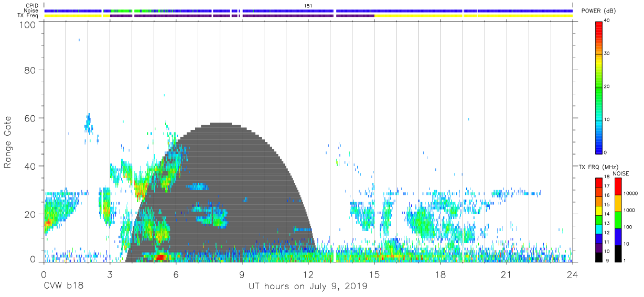Click the red segment of TX FRQ colorbar
The image size is (644, 297).
pos(599,183)
